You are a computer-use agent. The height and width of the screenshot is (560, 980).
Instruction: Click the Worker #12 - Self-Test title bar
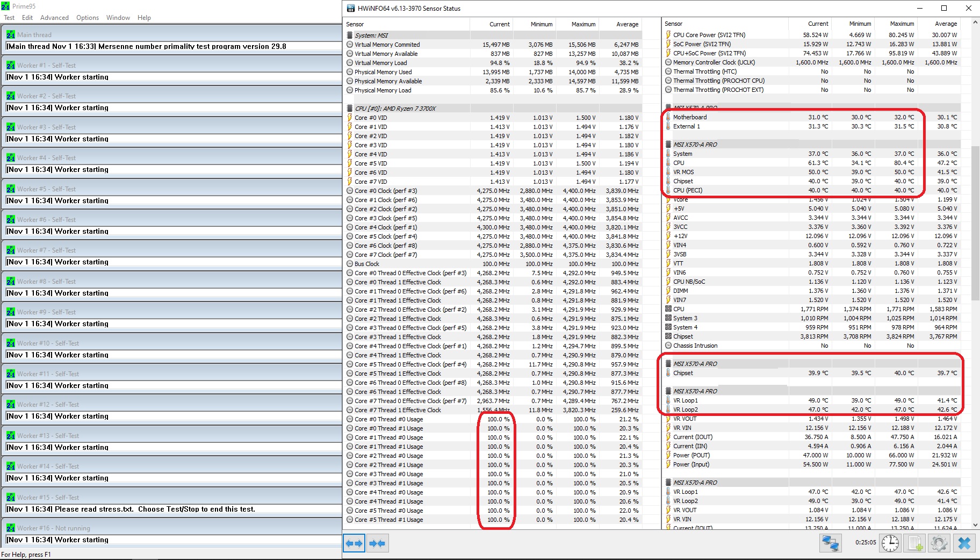[172, 404]
